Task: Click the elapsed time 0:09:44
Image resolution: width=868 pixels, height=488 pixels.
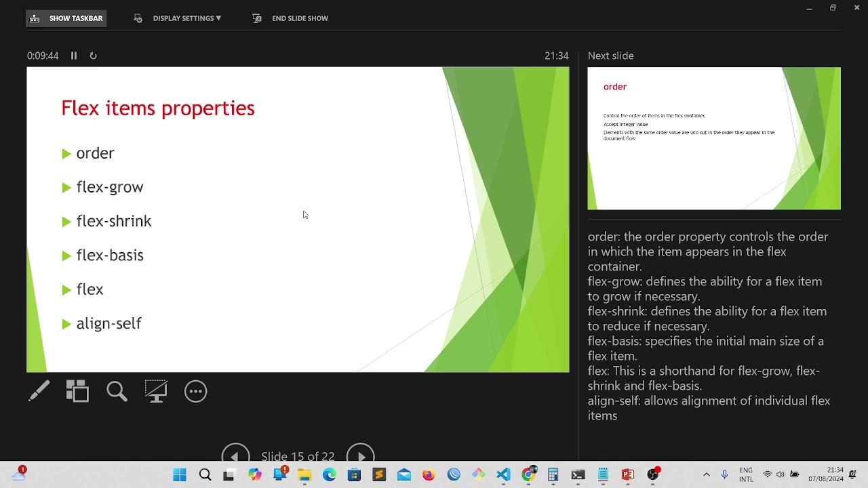Action: 43,56
